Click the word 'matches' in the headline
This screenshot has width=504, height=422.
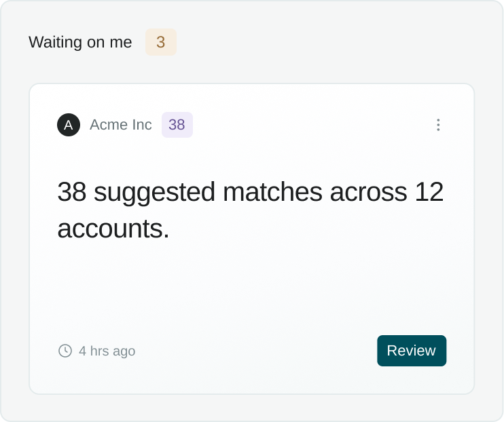(x=272, y=192)
